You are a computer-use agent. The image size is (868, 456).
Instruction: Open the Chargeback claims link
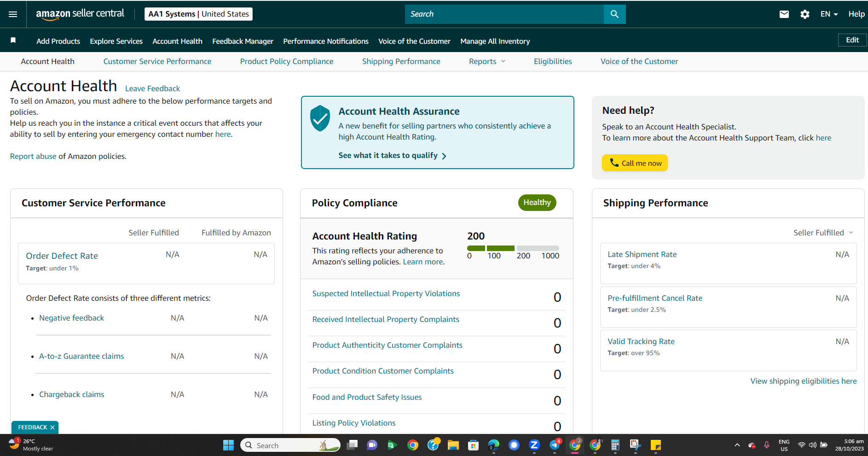coord(72,394)
